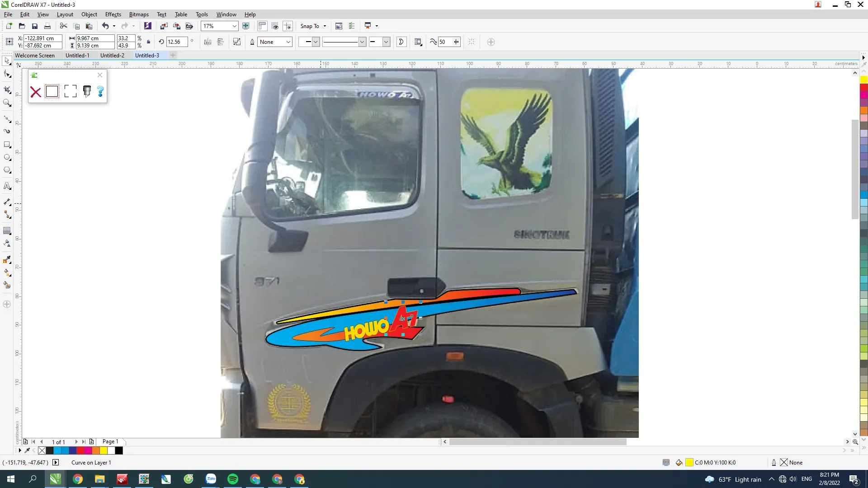Viewport: 868px width, 488px height.
Task: Toggle the close curve button
Action: coord(401,42)
